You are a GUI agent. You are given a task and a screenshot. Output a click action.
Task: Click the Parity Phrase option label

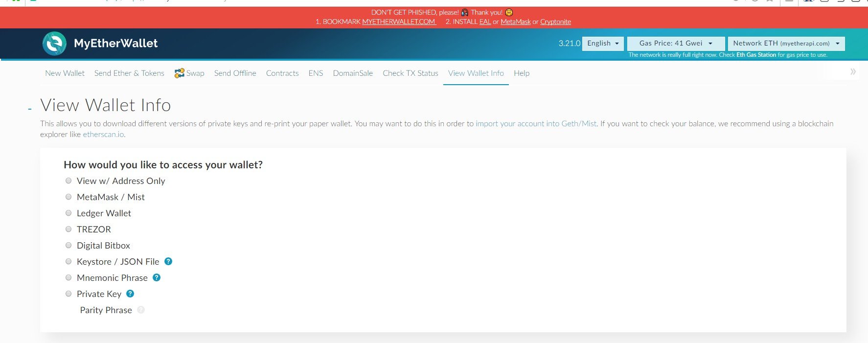[106, 310]
